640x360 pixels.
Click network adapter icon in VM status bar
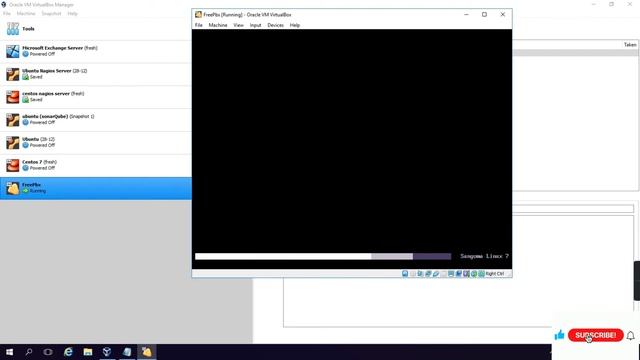pos(428,273)
